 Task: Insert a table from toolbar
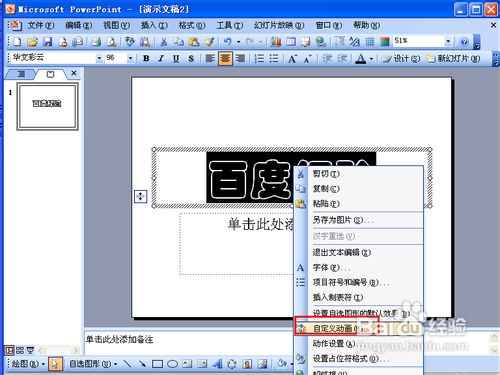[x=291, y=42]
